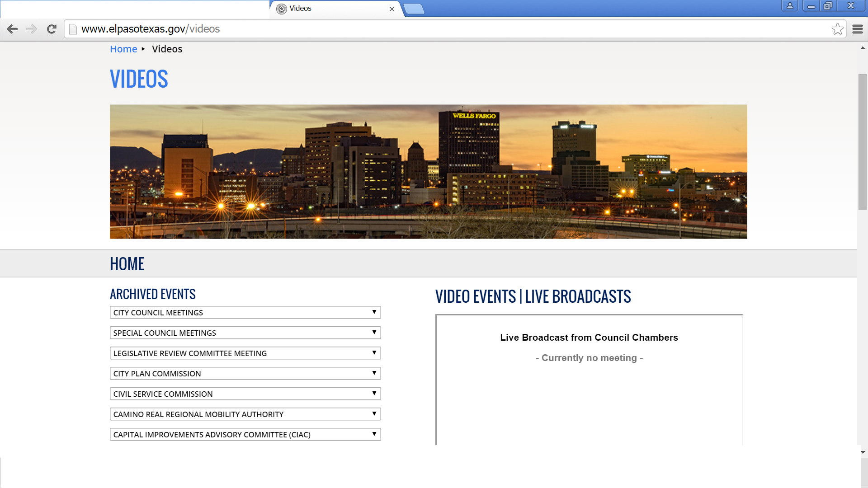868x488 pixels.
Task: Open City Plan Commission dropdown
Action: [x=245, y=374]
